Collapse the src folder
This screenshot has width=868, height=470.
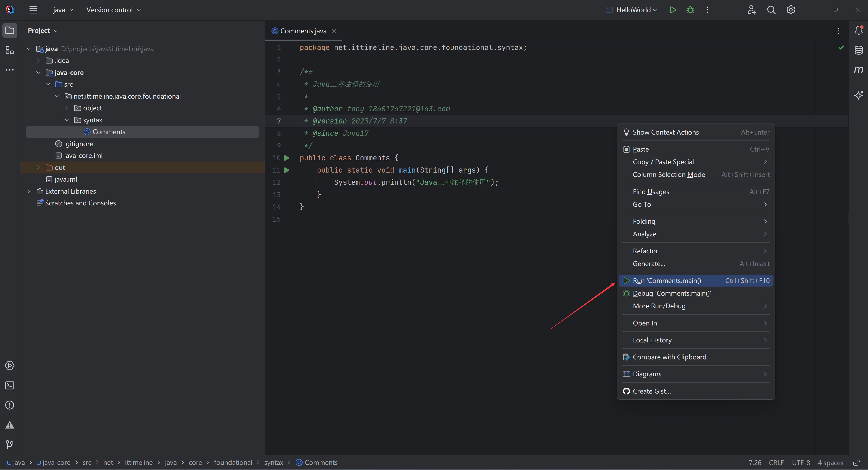[x=48, y=84]
